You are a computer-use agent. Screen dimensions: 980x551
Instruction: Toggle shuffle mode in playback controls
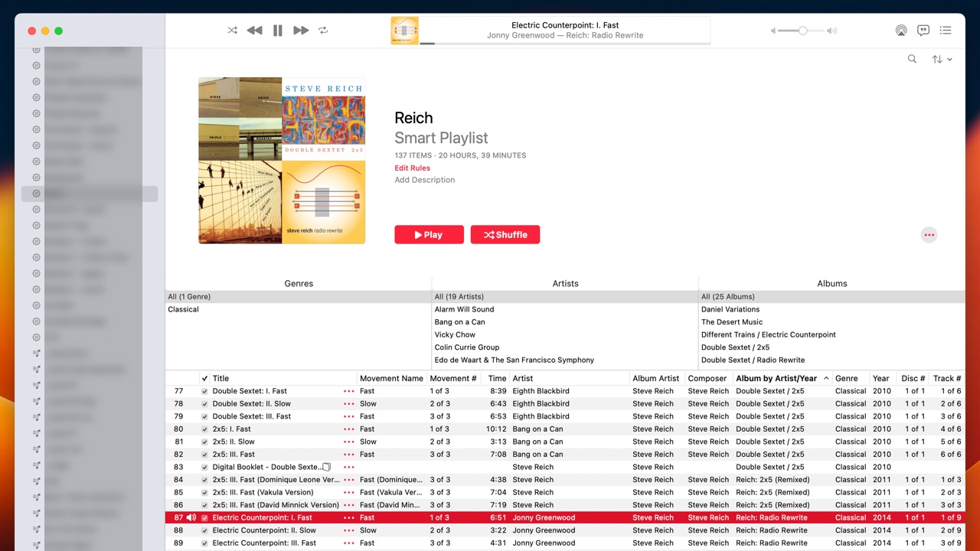(x=232, y=31)
